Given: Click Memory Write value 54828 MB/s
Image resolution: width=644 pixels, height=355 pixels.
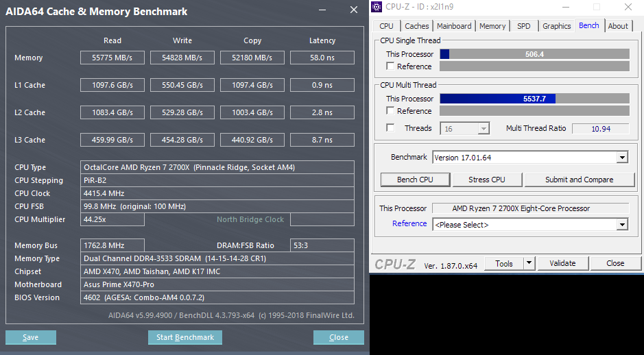Looking at the screenshot, I should tap(182, 58).
